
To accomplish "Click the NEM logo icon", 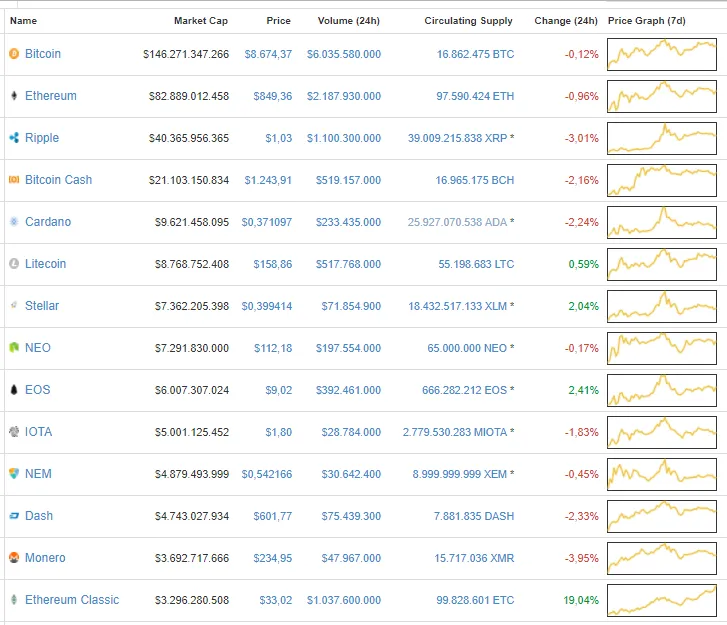I will coord(14,474).
